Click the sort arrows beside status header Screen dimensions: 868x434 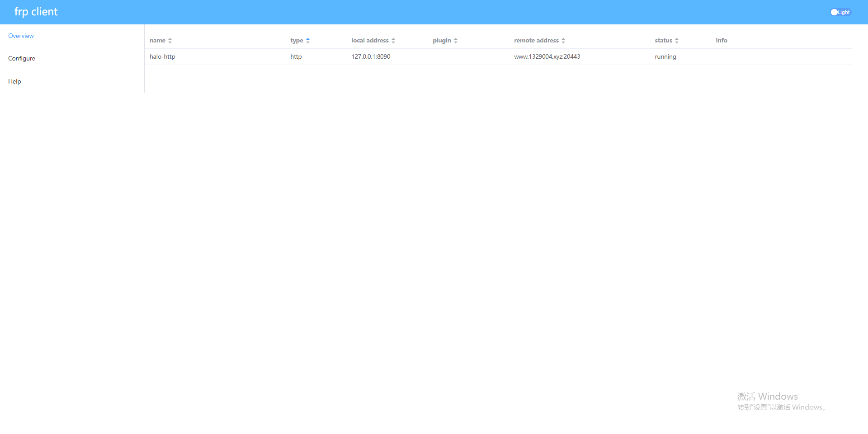677,41
